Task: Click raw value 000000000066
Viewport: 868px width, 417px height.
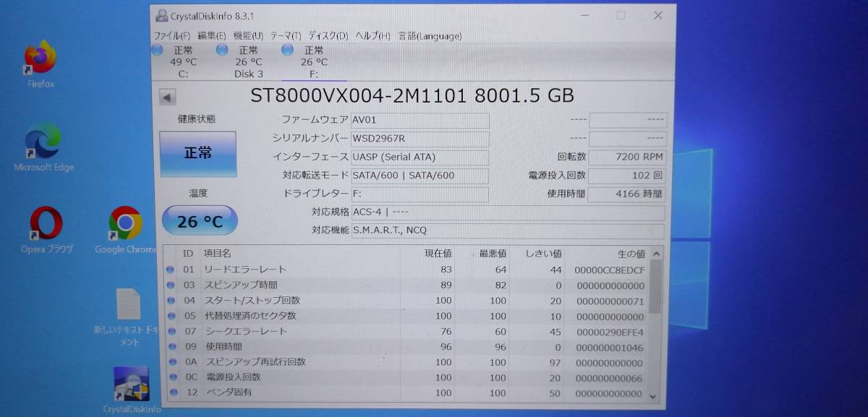Action: point(608,378)
